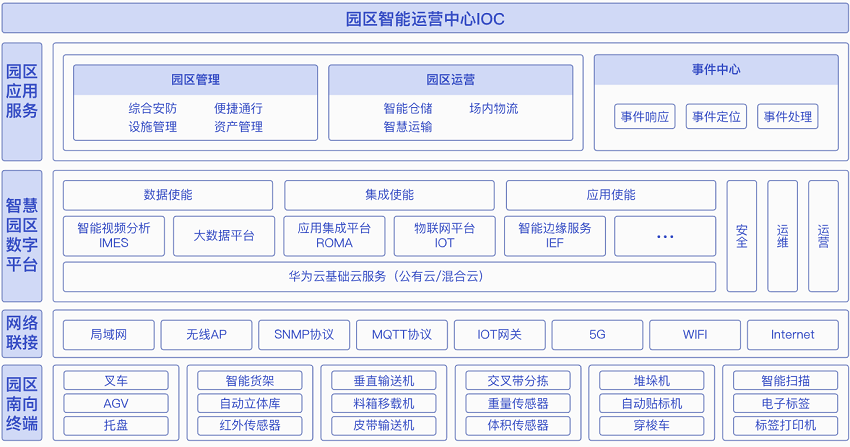Click the ellipsis box beside IEF
Screen dimensions: 850x447
(x=665, y=236)
